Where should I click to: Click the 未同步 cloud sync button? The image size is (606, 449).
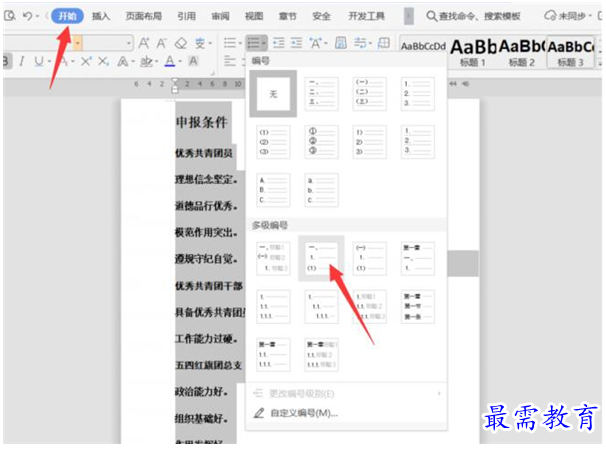568,16
